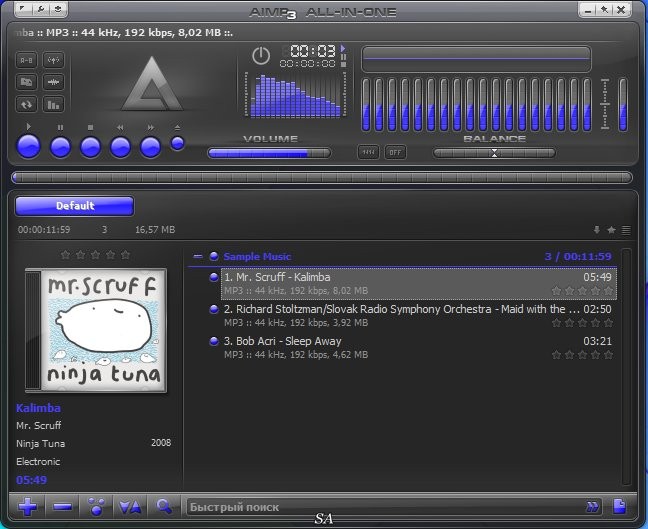Open the main menu arrow in title bar
The width and height of the screenshot is (648, 529).
point(24,9)
